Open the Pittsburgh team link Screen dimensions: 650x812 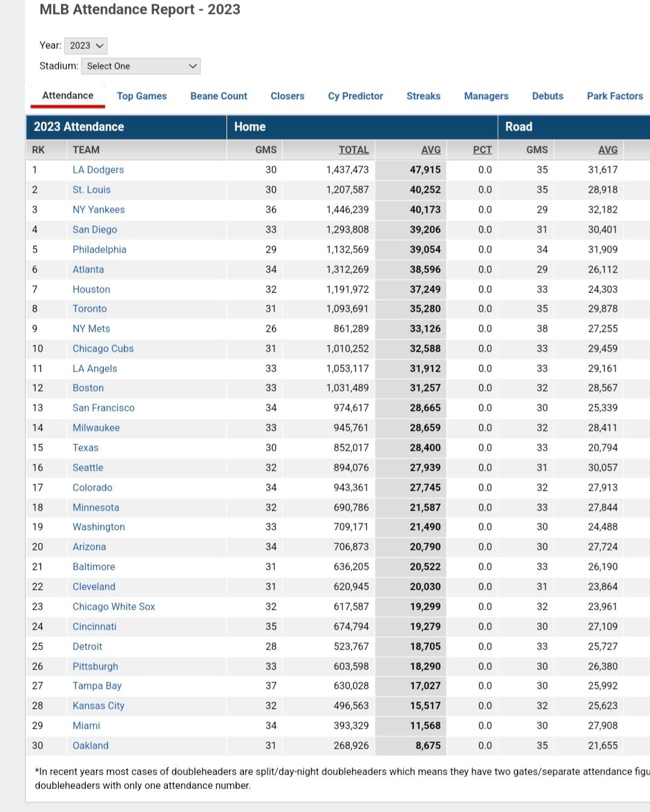coord(95,666)
